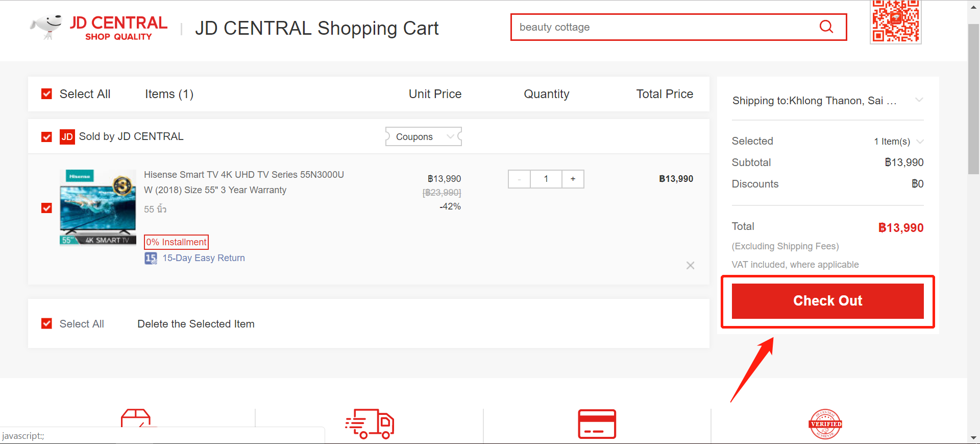Screen dimensions: 980x444
Task: Click the 0% Installment tag
Action: point(177,242)
